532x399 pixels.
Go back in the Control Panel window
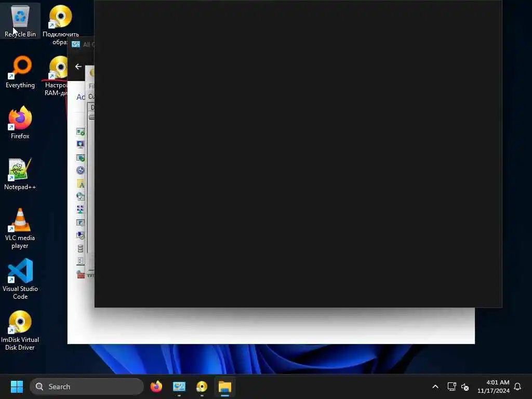click(x=78, y=66)
